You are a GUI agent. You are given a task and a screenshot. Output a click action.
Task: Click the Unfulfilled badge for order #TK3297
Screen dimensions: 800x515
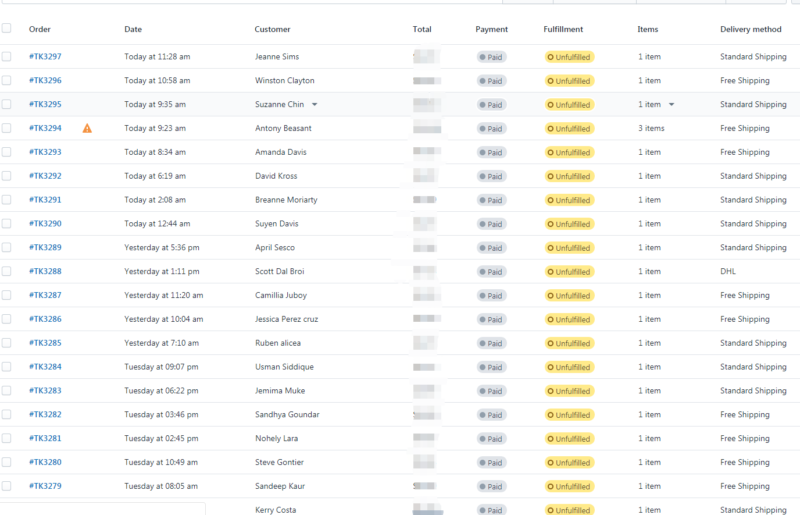click(569, 57)
